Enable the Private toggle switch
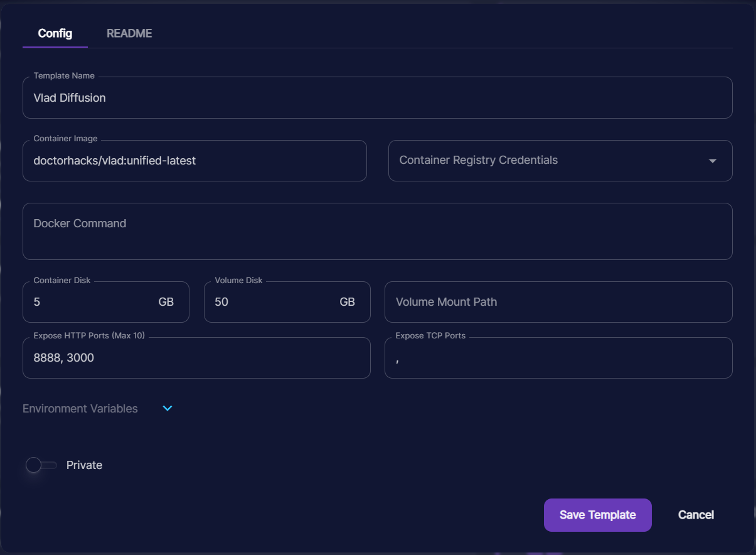756x555 pixels. coord(41,465)
